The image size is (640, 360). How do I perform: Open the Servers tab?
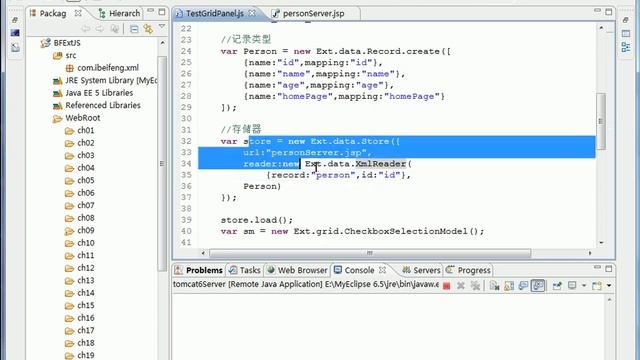pyautogui.click(x=421, y=270)
